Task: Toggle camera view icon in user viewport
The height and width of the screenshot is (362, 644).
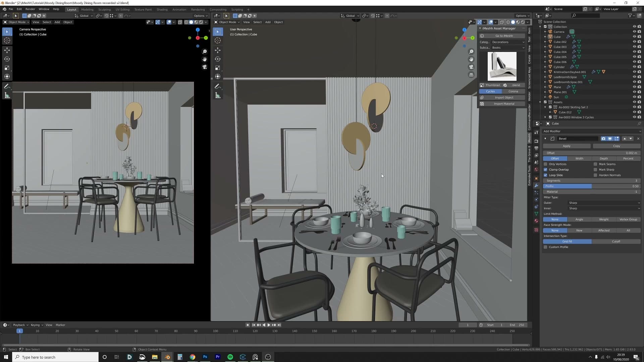Action: click(471, 67)
